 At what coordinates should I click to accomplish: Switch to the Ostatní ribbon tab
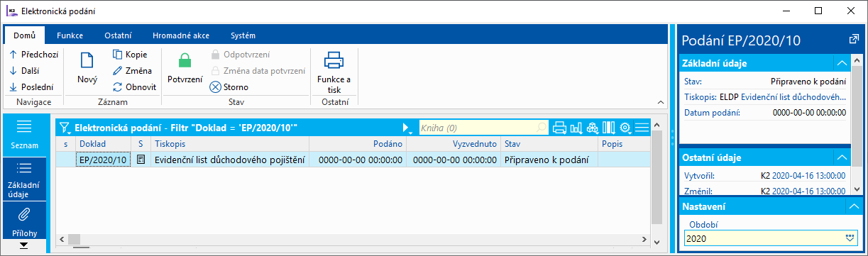click(118, 35)
